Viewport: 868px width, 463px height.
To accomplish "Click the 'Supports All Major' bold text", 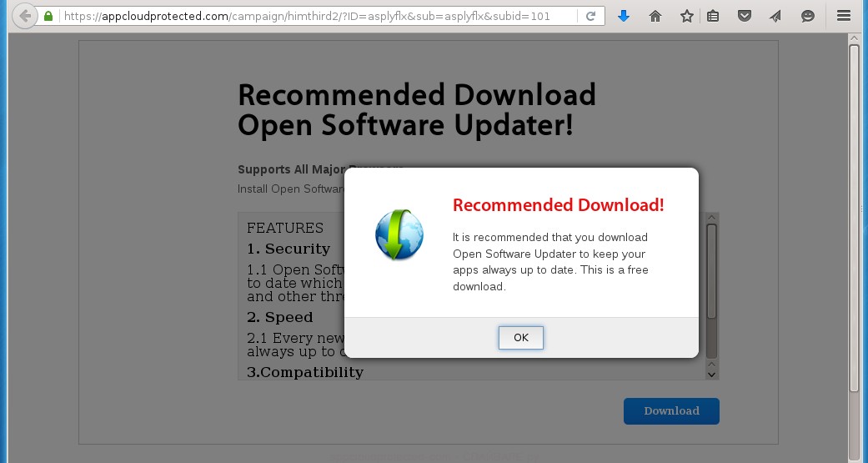I will tap(289, 169).
